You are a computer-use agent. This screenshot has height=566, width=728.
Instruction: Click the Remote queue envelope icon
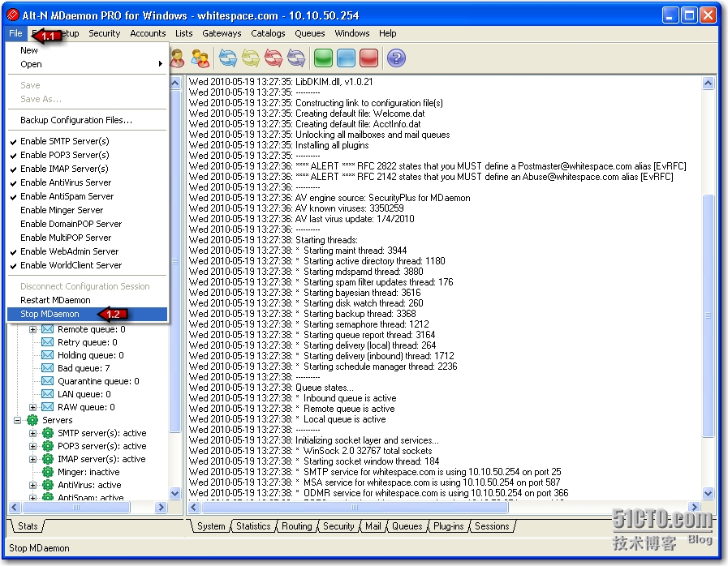[47, 329]
